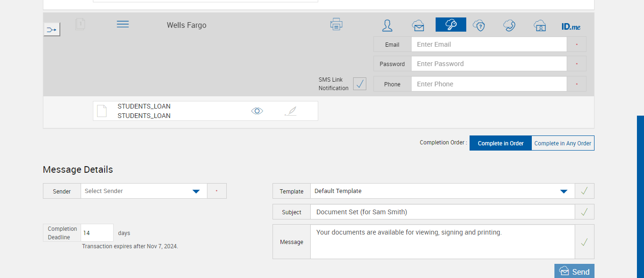Select the cloud ID photo verification icon
The width and height of the screenshot is (644, 278).
click(x=540, y=25)
